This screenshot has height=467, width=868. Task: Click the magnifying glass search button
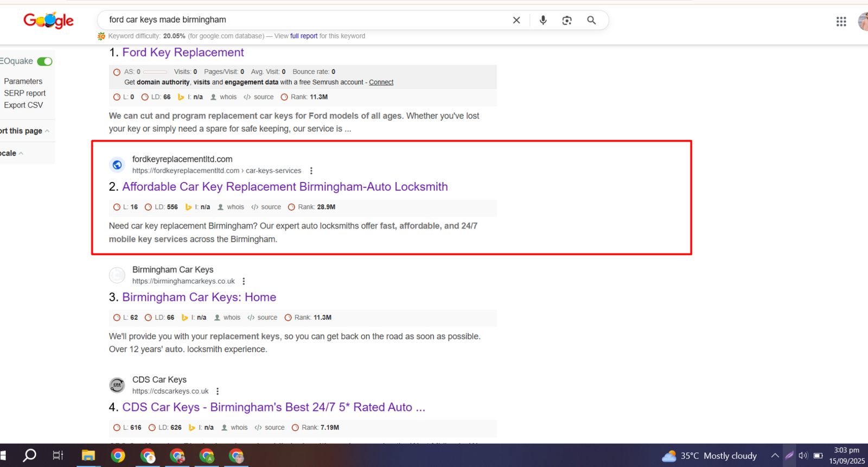click(x=591, y=20)
